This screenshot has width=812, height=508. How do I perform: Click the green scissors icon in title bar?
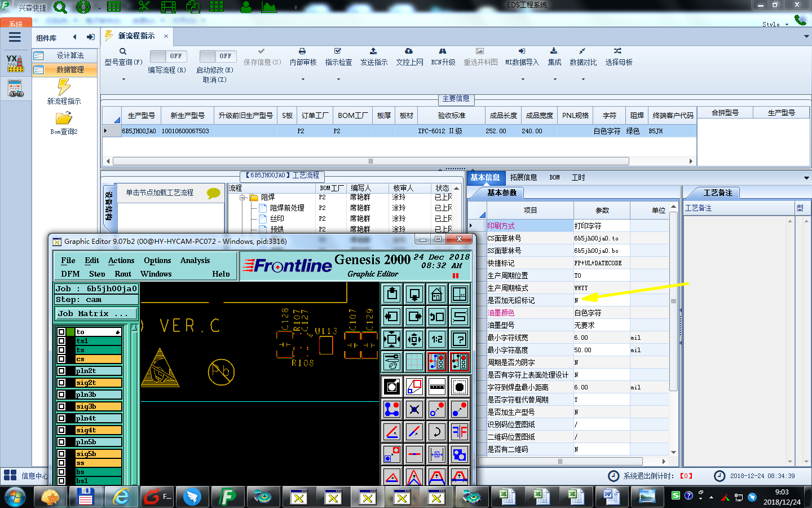tap(144, 7)
